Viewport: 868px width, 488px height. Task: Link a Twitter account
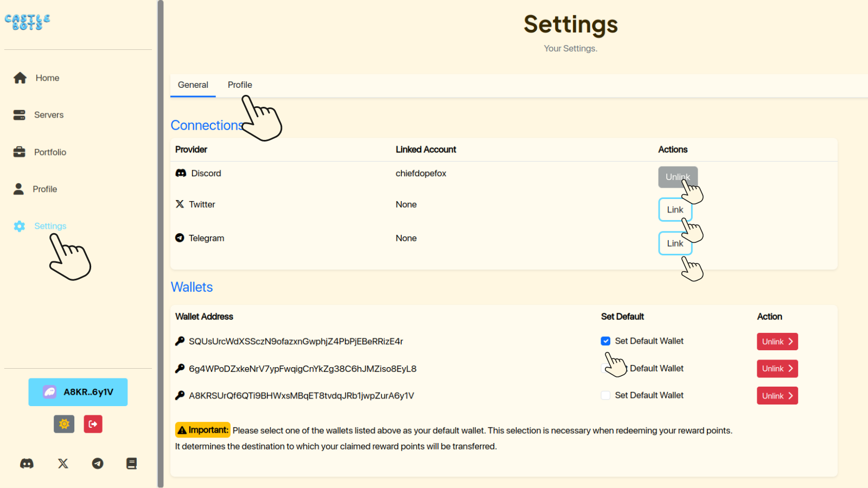point(675,210)
